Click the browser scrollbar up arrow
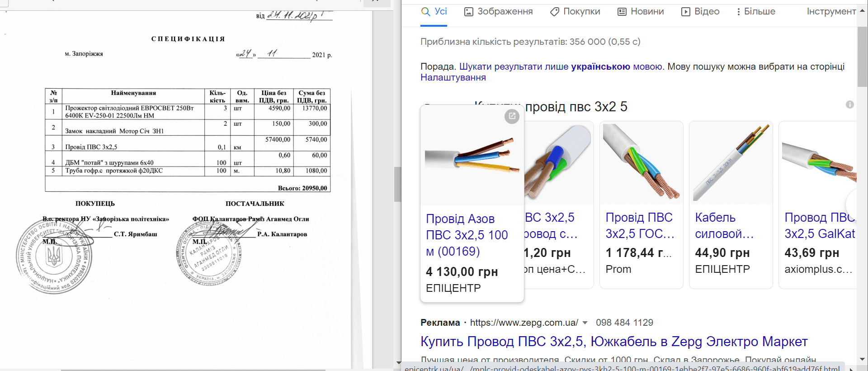 pos(862,10)
